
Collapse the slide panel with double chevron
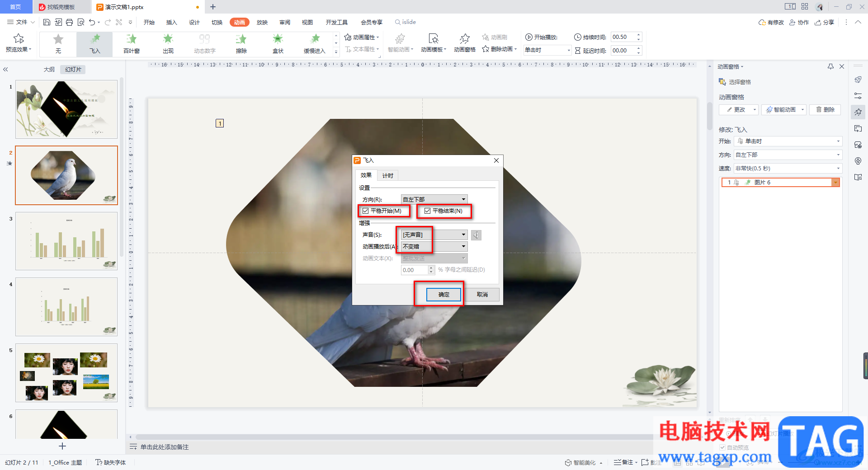point(6,70)
